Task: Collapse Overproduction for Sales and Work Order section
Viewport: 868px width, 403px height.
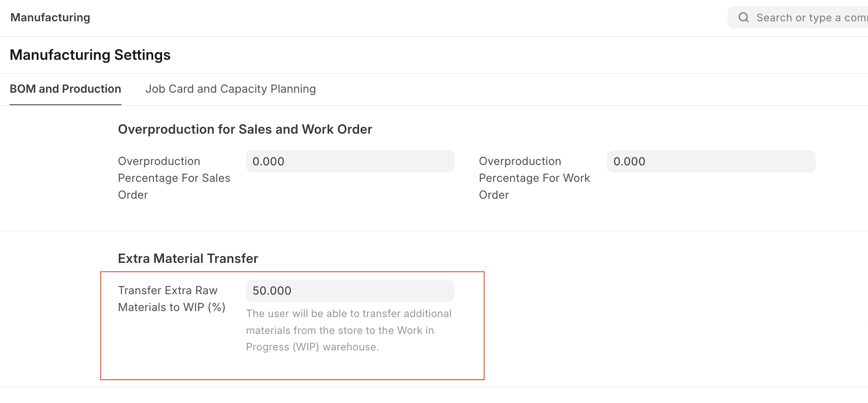Action: (245, 129)
